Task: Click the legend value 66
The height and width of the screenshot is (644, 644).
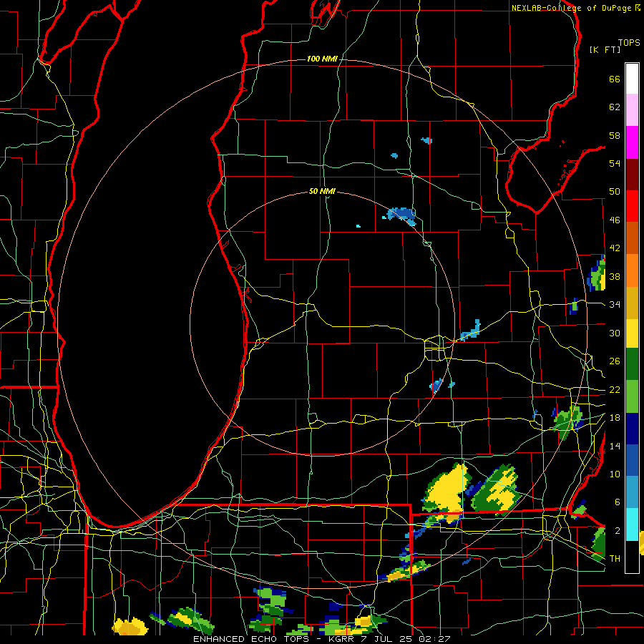Action: (615, 79)
